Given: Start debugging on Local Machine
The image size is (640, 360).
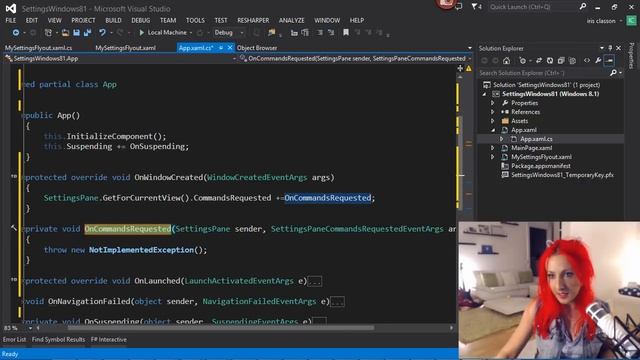Looking at the screenshot, I should [x=163, y=32].
